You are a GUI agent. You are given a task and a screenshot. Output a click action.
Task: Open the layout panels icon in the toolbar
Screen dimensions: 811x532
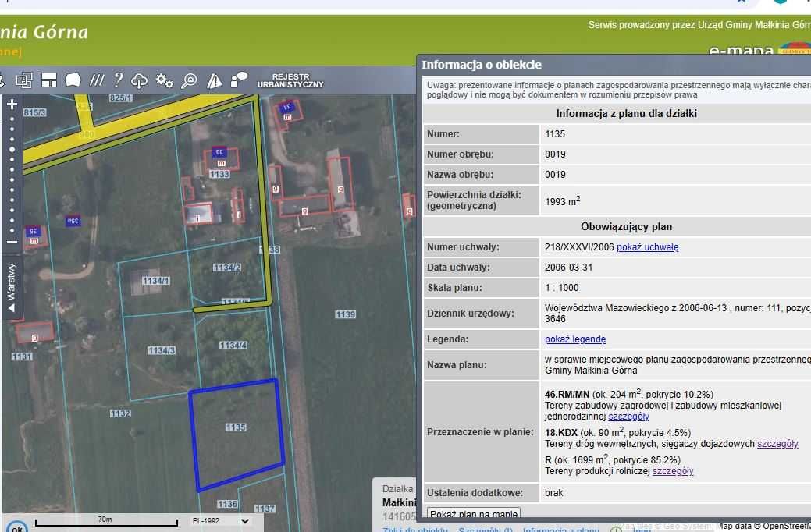(x=49, y=80)
